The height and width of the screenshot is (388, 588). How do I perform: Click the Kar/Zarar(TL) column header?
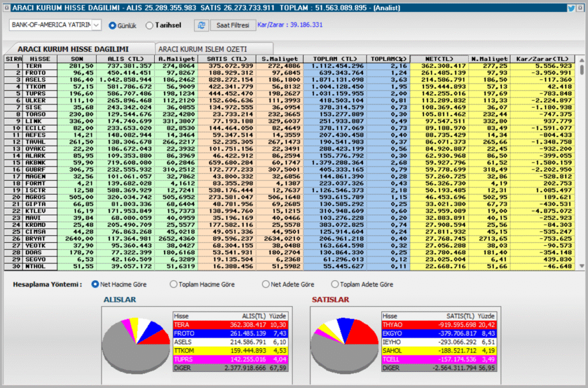click(x=542, y=59)
